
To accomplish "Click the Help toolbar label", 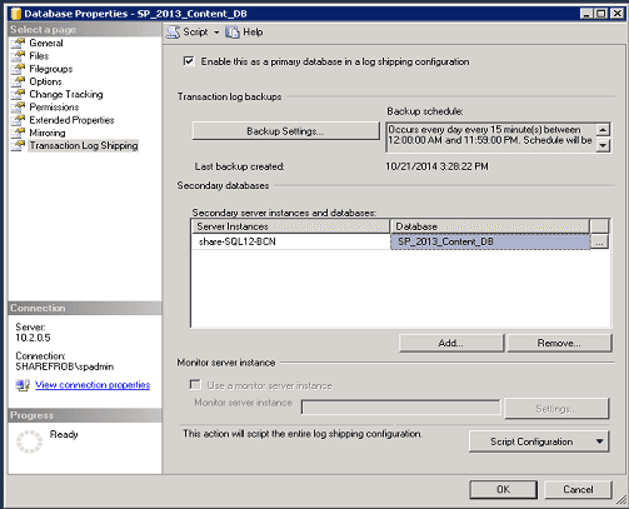I will click(x=253, y=32).
